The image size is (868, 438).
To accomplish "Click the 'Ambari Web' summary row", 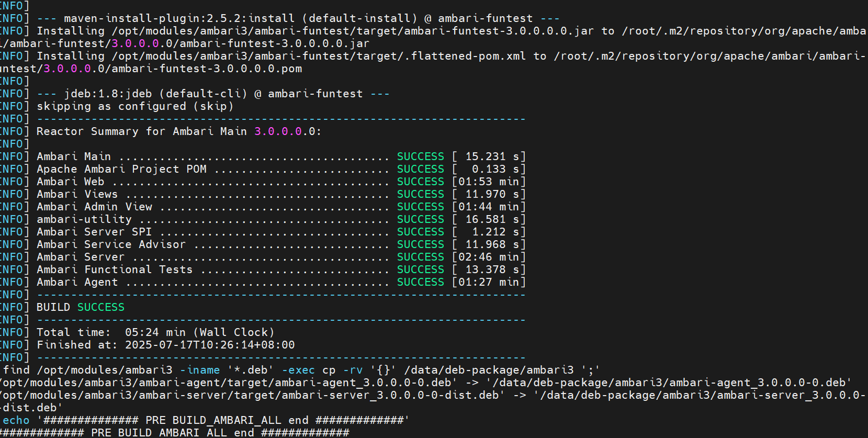I will (x=263, y=182).
